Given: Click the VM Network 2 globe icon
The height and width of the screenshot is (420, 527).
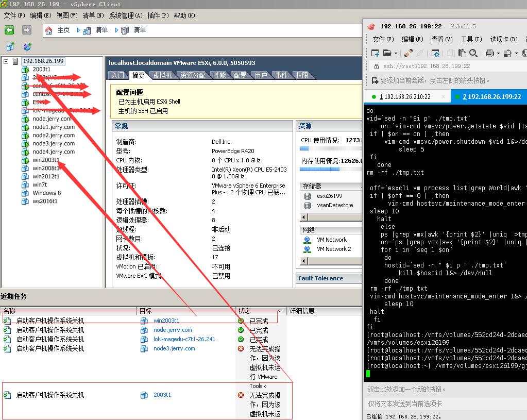Looking at the screenshot, I should pyautogui.click(x=307, y=249).
